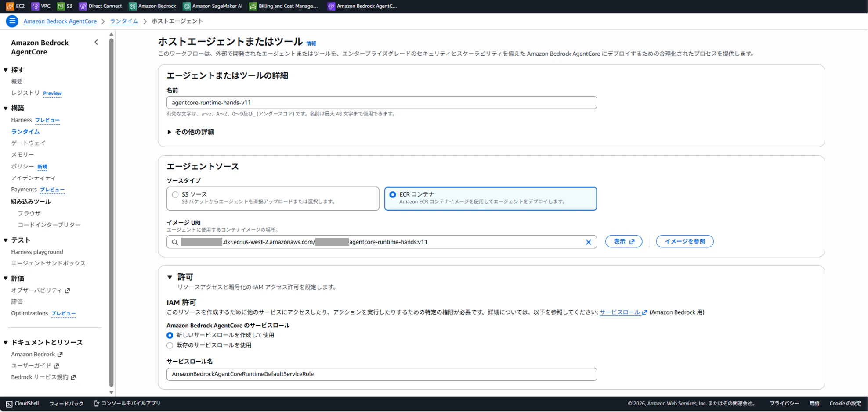Open the 情報 link beside the page title
868x412 pixels.
311,43
